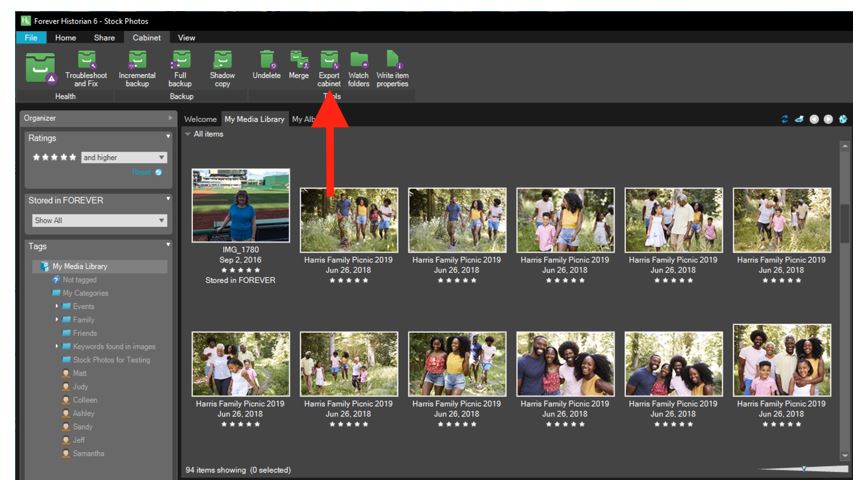Select the IMG_1780 photo thumbnail

240,205
